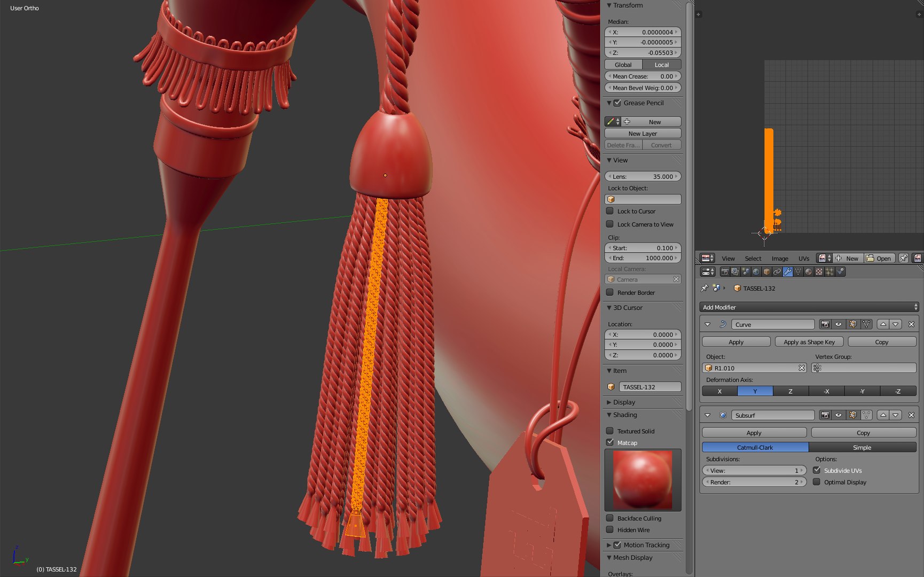Viewport: 924px width, 577px height.
Task: Open the Material properties tab (sphere icon)
Action: tap(809, 271)
